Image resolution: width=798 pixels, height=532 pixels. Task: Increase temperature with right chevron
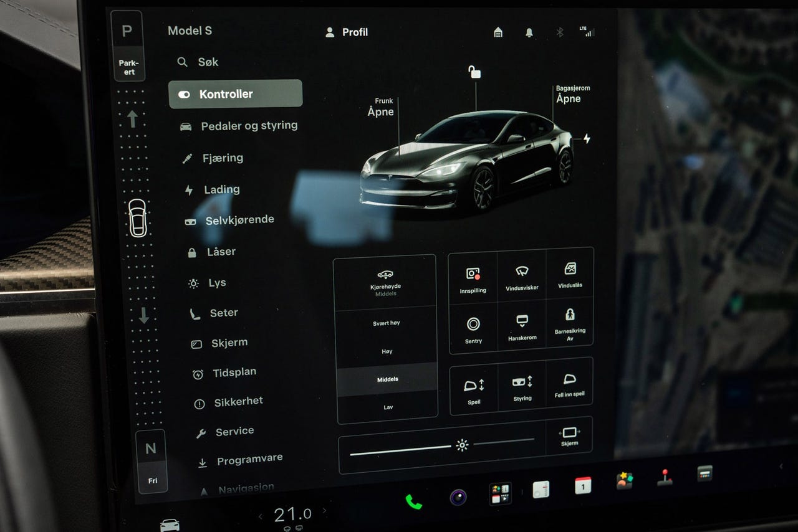point(324,511)
